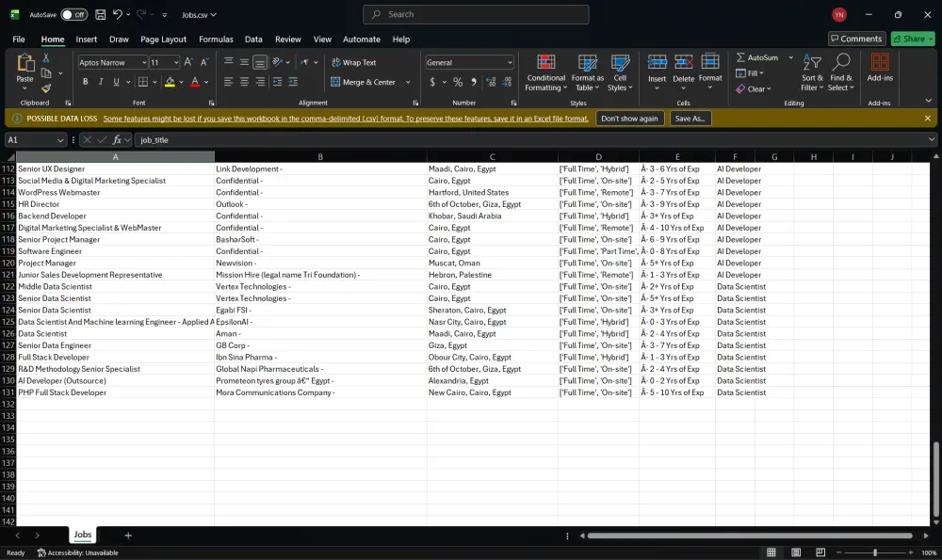Toggle Wrap Text
Screen dimensions: 942x560
coord(354,62)
